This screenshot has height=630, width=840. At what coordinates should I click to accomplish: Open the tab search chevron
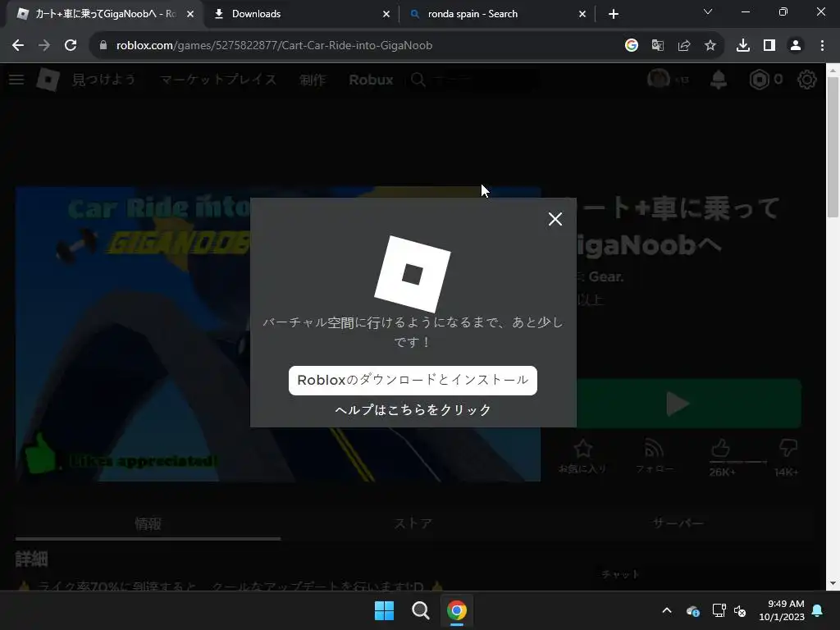(x=708, y=11)
